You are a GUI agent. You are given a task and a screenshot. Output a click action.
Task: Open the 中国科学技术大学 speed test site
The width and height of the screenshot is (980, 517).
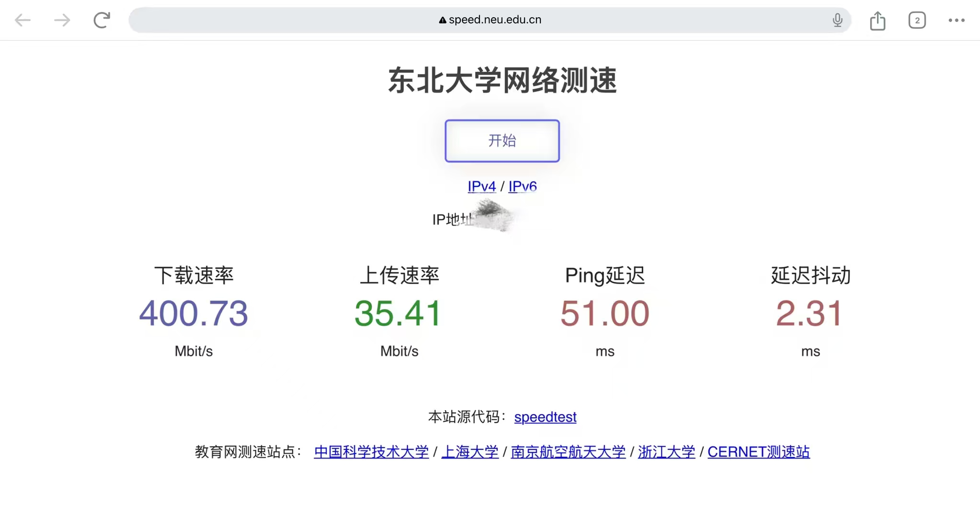371,452
